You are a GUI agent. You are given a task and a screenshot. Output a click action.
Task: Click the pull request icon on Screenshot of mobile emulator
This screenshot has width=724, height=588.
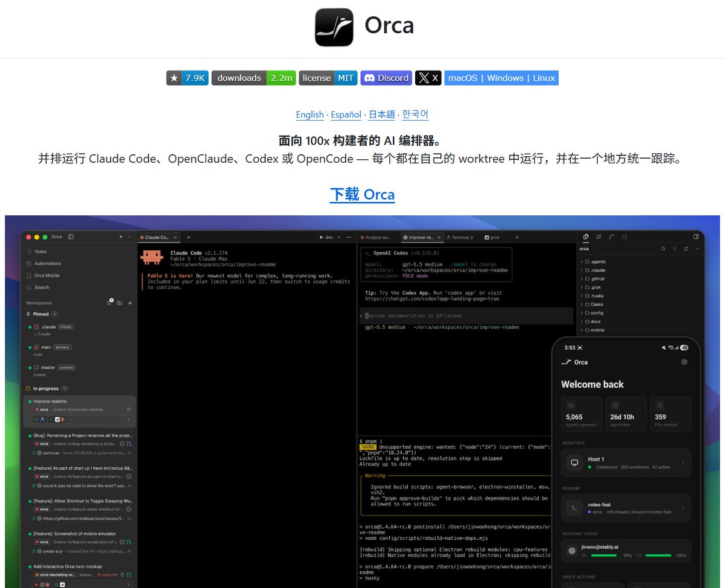129,542
